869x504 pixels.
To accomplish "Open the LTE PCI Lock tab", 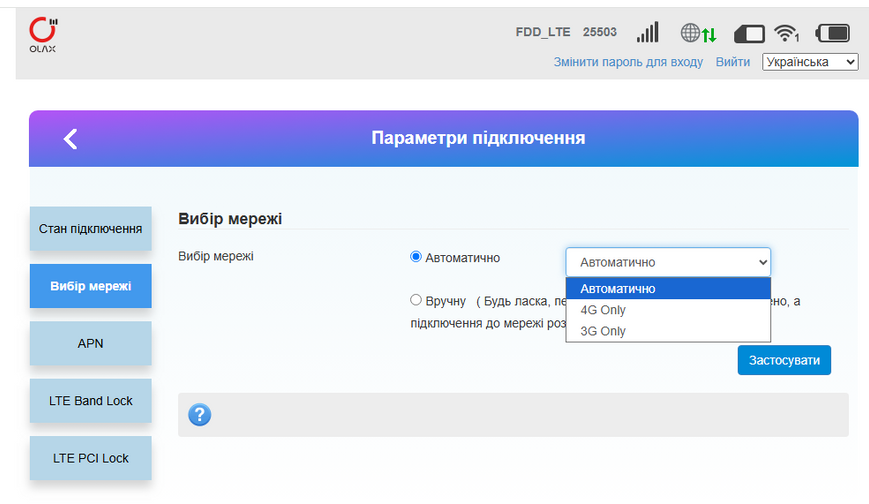I will pos(90,458).
